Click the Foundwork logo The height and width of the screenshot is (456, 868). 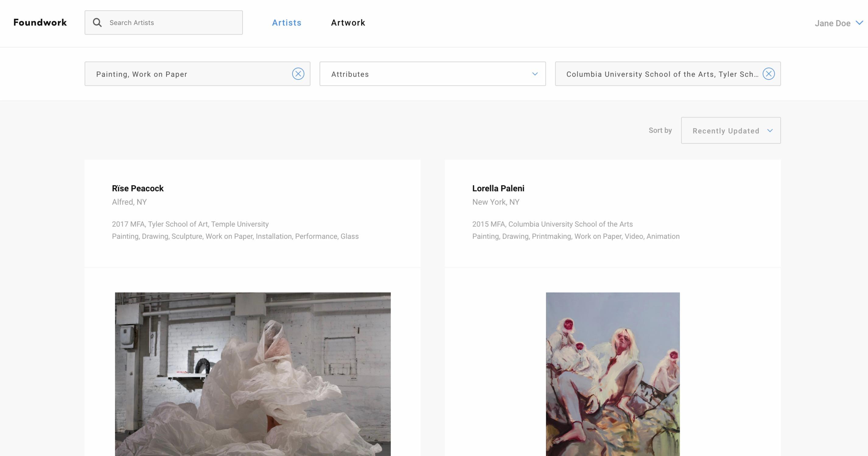click(40, 22)
